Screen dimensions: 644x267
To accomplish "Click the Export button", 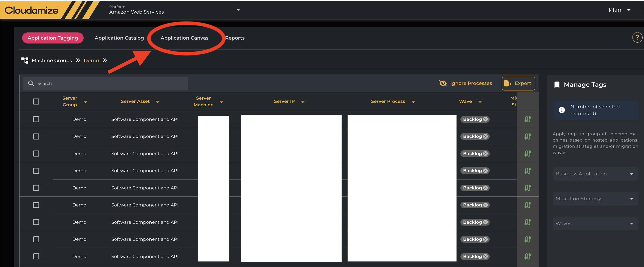I will point(518,83).
